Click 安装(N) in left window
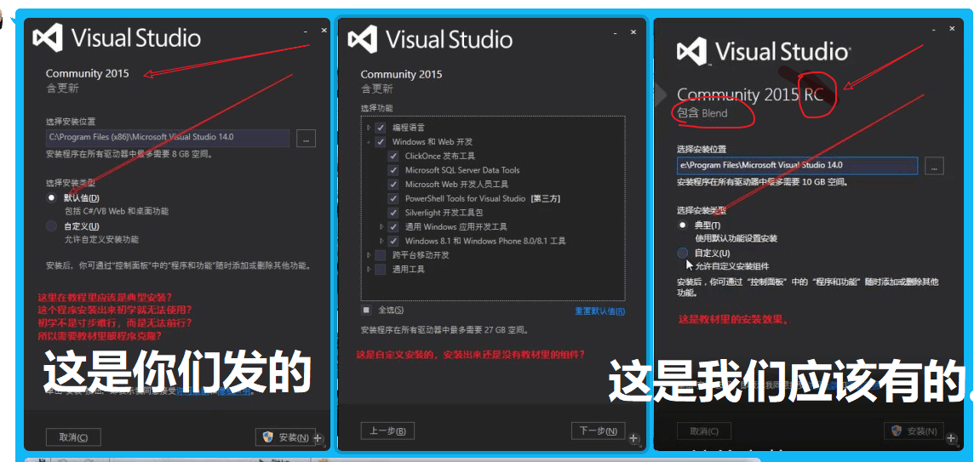This screenshot has width=980, height=462. 285,437
